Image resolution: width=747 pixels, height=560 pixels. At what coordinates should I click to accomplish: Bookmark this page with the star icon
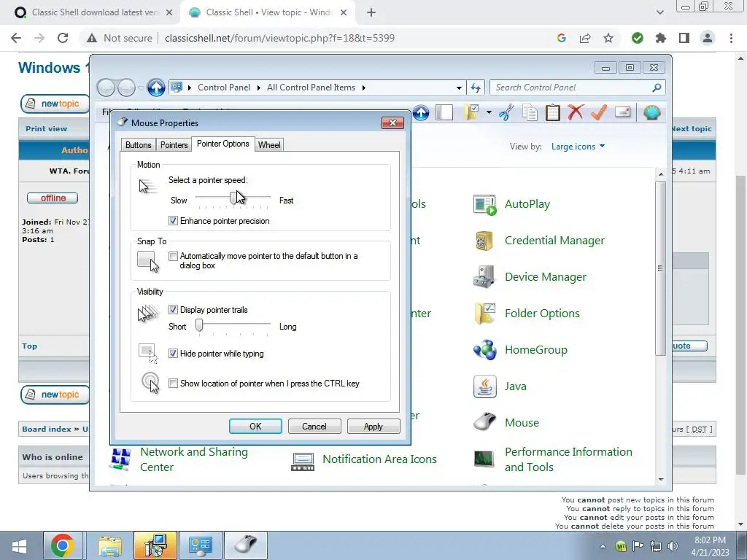608,38
